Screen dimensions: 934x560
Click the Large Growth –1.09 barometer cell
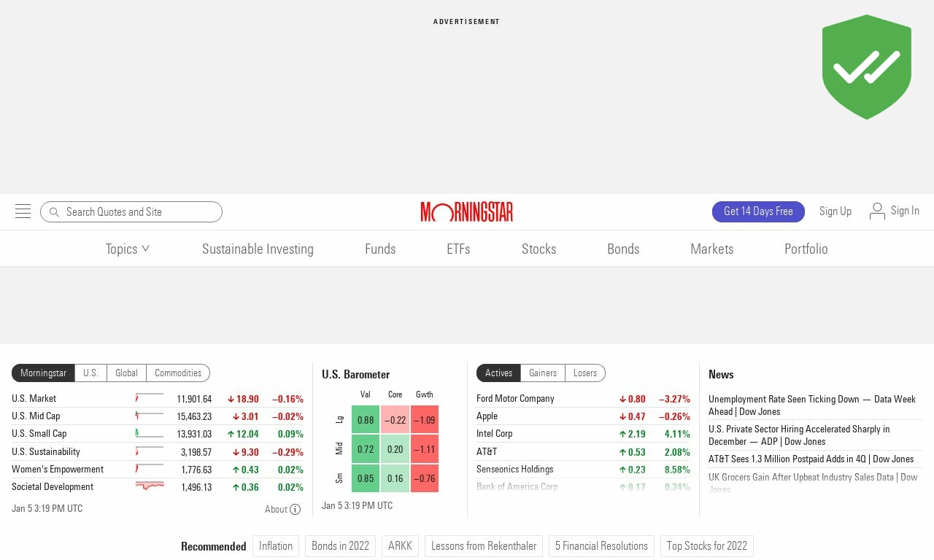click(425, 419)
